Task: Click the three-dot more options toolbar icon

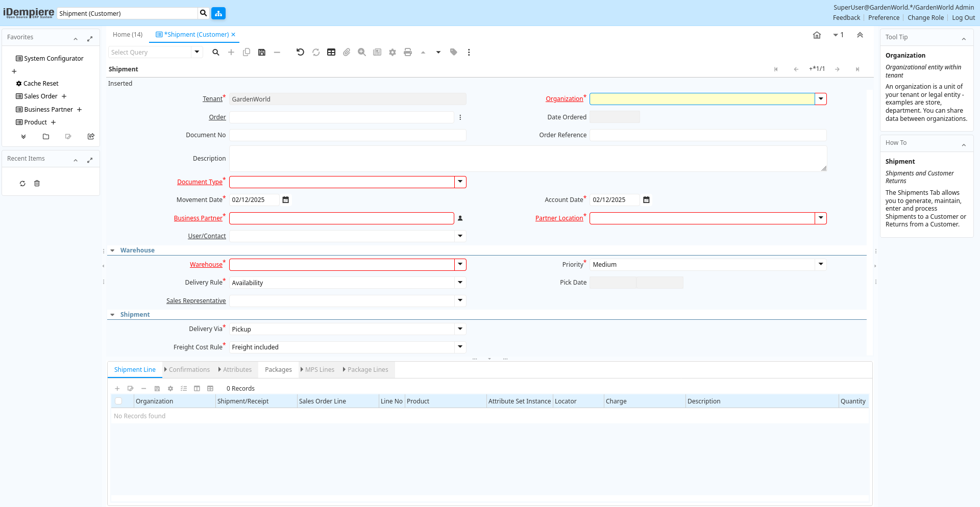Action: tap(469, 52)
